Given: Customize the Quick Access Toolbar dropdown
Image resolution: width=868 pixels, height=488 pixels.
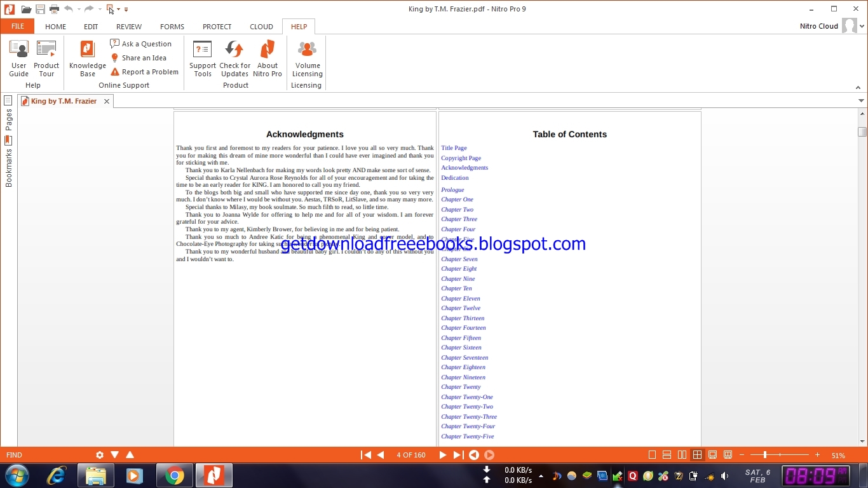Looking at the screenshot, I should click(x=126, y=10).
